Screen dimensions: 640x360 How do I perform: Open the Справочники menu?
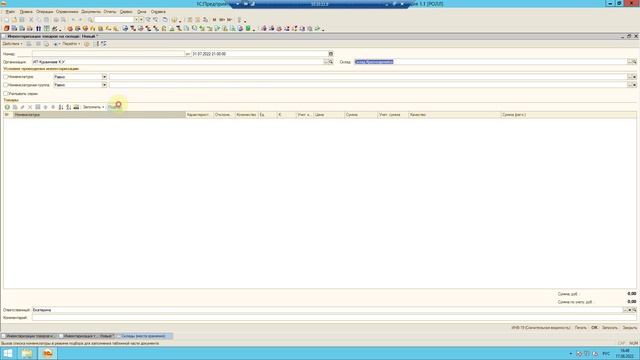(x=67, y=12)
